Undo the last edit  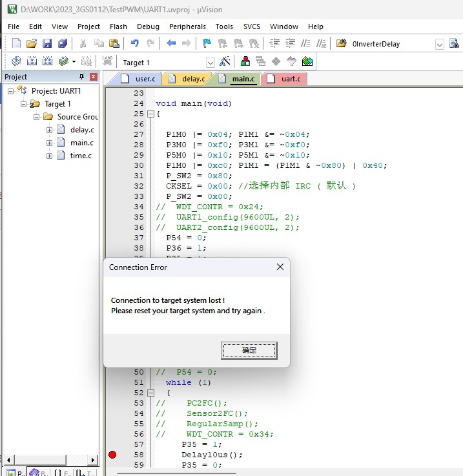[134, 43]
